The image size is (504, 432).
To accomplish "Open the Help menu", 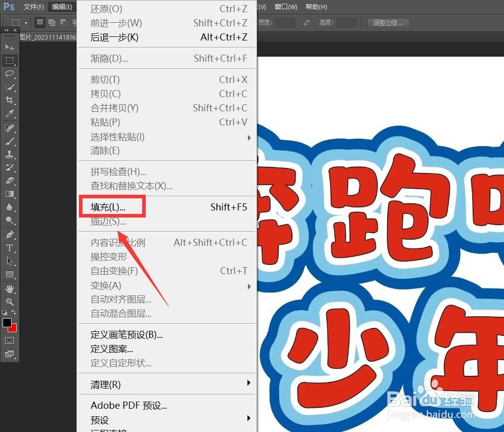I will pyautogui.click(x=316, y=7).
